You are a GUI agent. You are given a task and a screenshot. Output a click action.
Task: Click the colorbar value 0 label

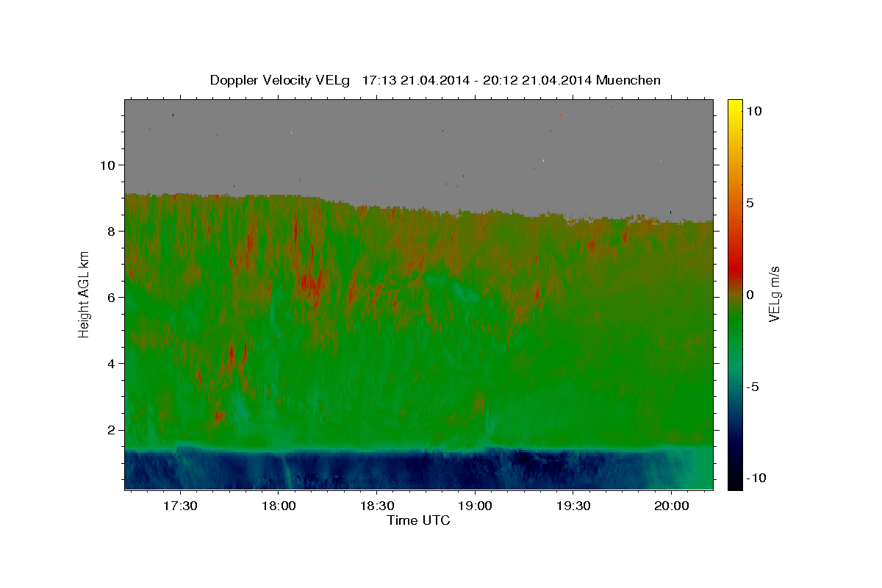point(750,295)
